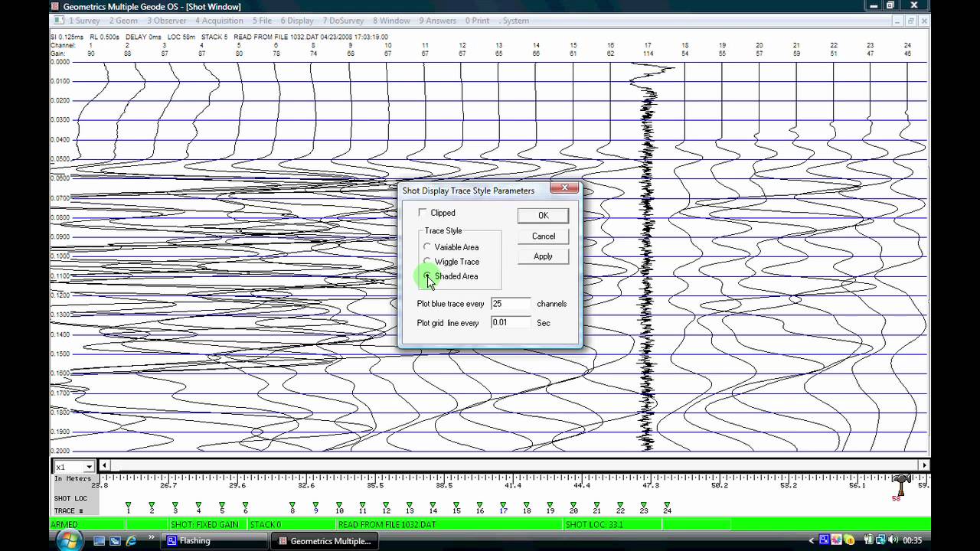Click horizontal scrollbar right arrow
Image resolution: width=980 pixels, height=551 pixels.
925,465
